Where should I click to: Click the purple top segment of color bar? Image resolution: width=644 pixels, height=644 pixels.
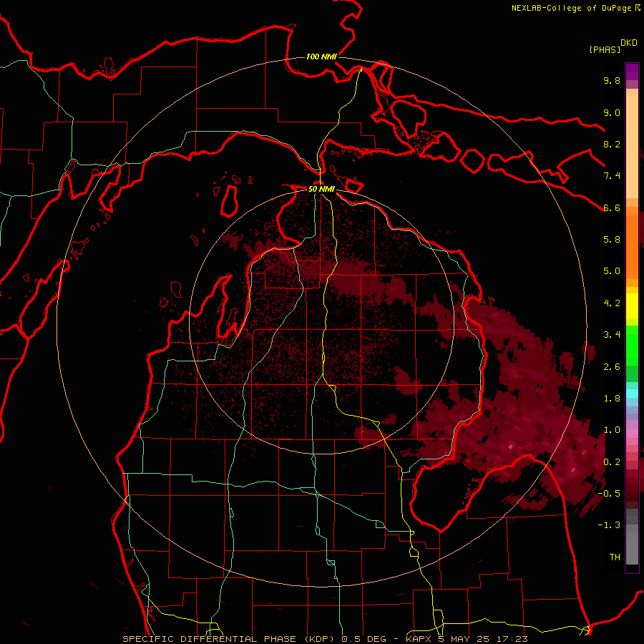tap(632, 72)
